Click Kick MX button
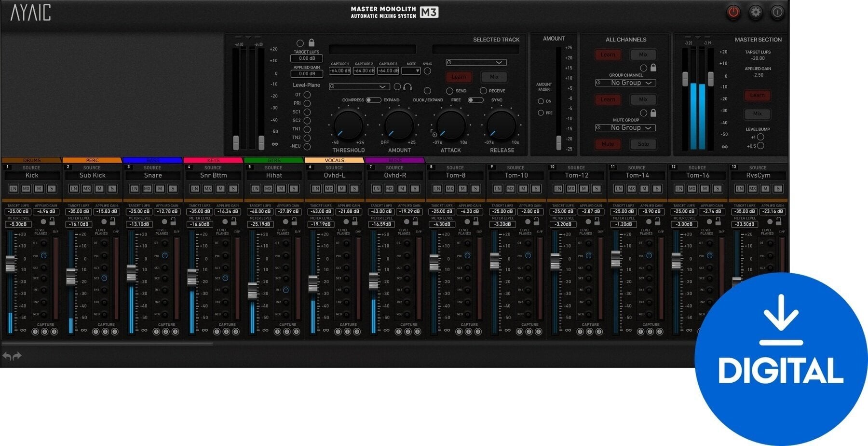This screenshot has height=446, width=868. [x=26, y=189]
